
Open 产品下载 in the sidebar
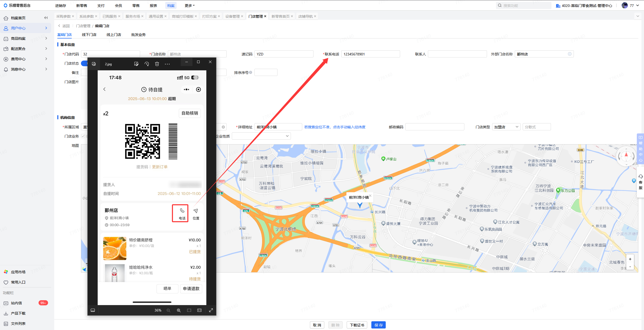click(x=18, y=313)
